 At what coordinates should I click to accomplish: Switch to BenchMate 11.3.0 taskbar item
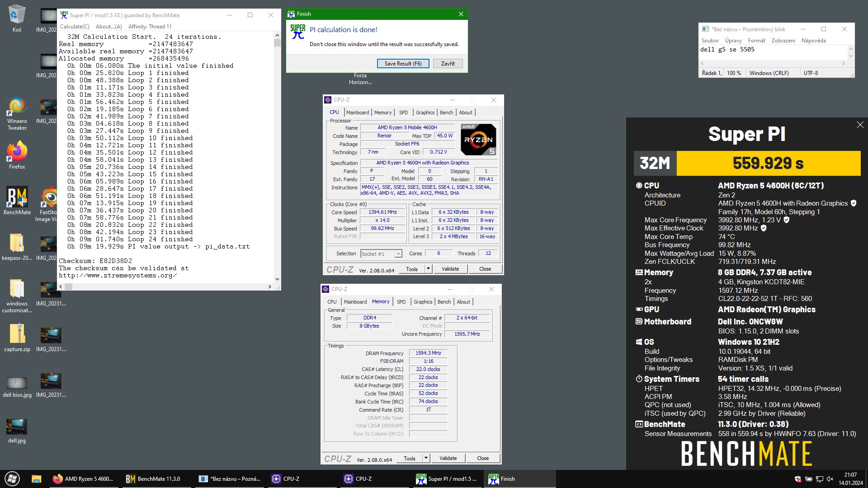(x=156, y=479)
